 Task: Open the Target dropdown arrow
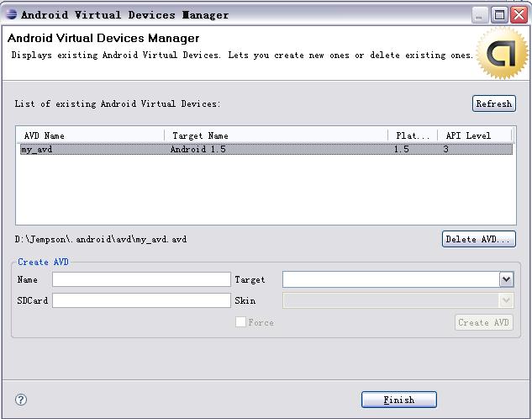tap(506, 280)
